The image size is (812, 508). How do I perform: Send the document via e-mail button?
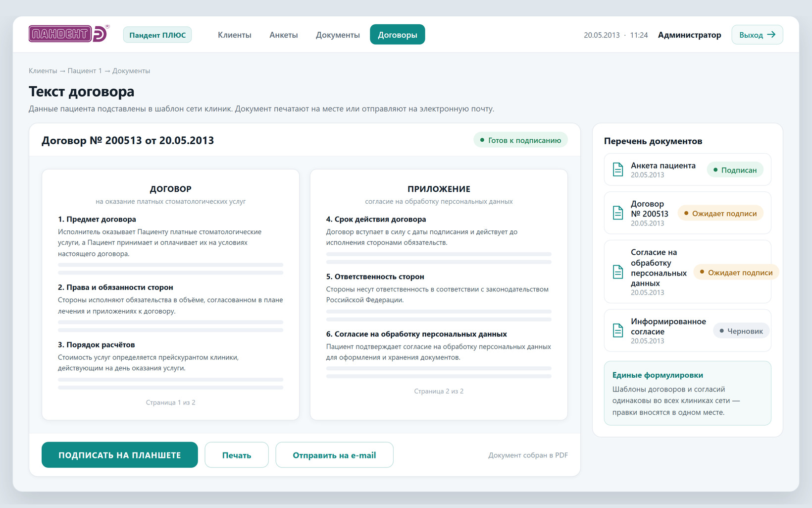(x=334, y=455)
